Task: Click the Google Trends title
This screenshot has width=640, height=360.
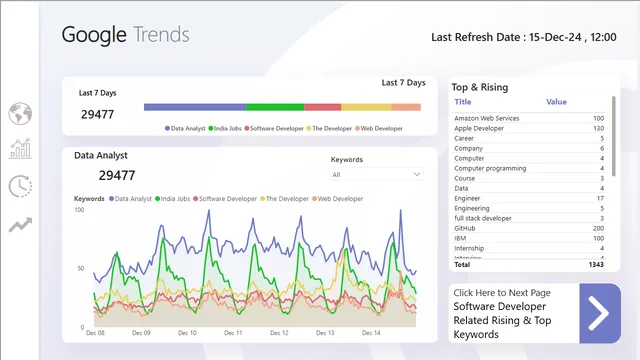Action: click(x=126, y=35)
